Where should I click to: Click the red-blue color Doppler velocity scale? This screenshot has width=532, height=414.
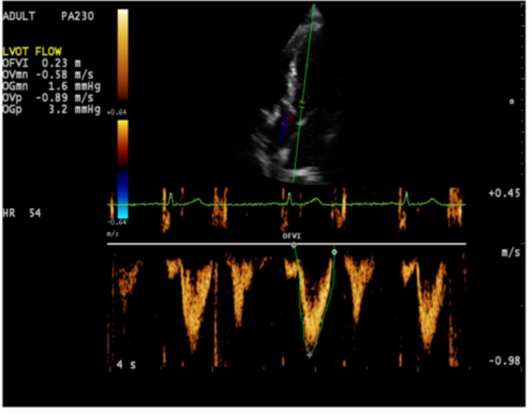[x=123, y=169]
